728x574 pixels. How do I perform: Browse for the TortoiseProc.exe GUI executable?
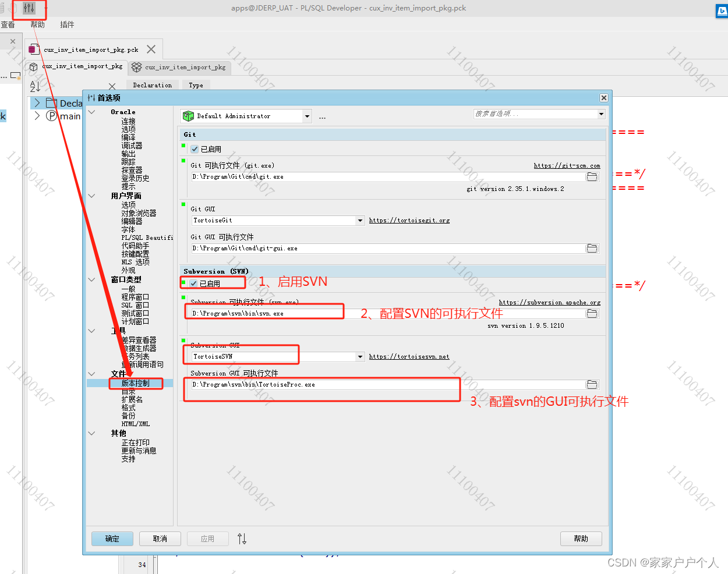pos(592,384)
